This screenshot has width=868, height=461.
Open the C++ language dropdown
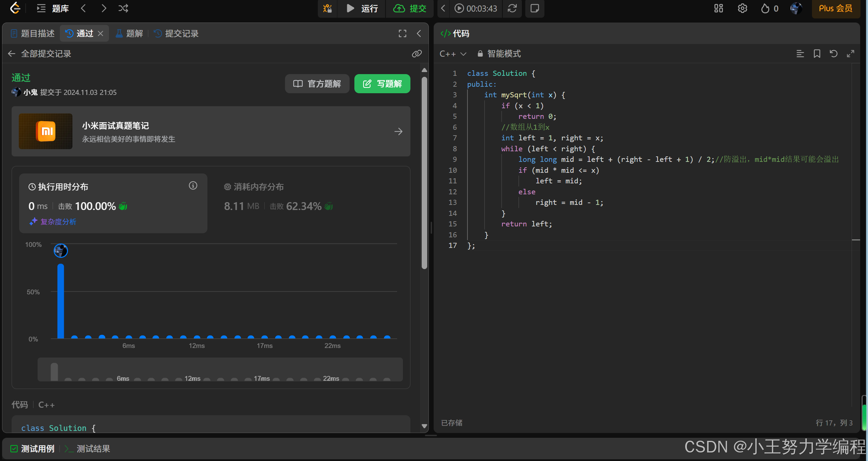click(452, 54)
